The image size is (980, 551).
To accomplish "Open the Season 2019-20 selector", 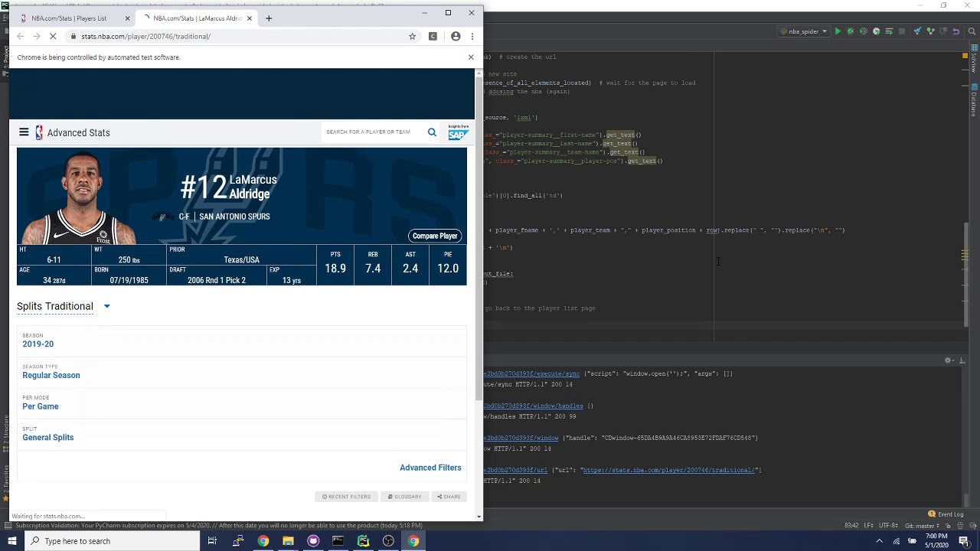I will [38, 344].
